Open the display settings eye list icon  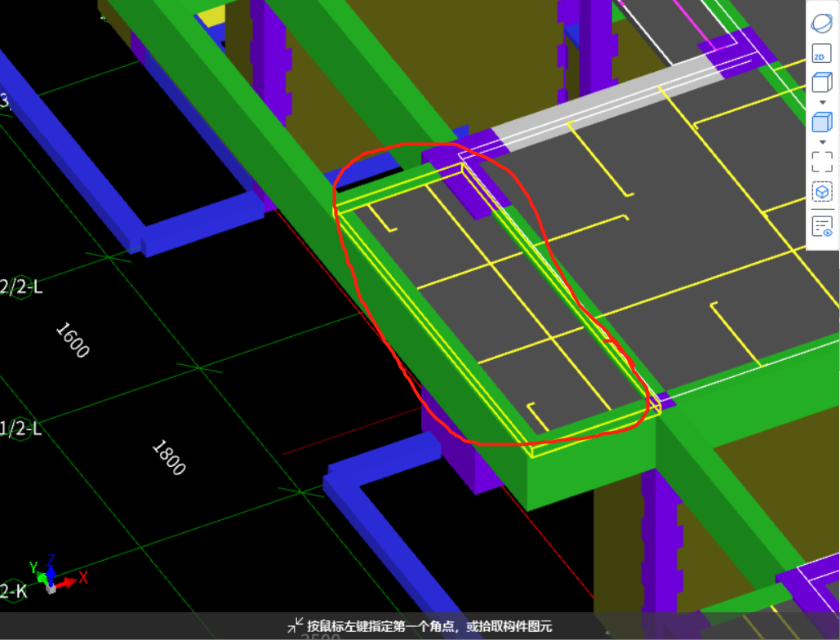821,226
